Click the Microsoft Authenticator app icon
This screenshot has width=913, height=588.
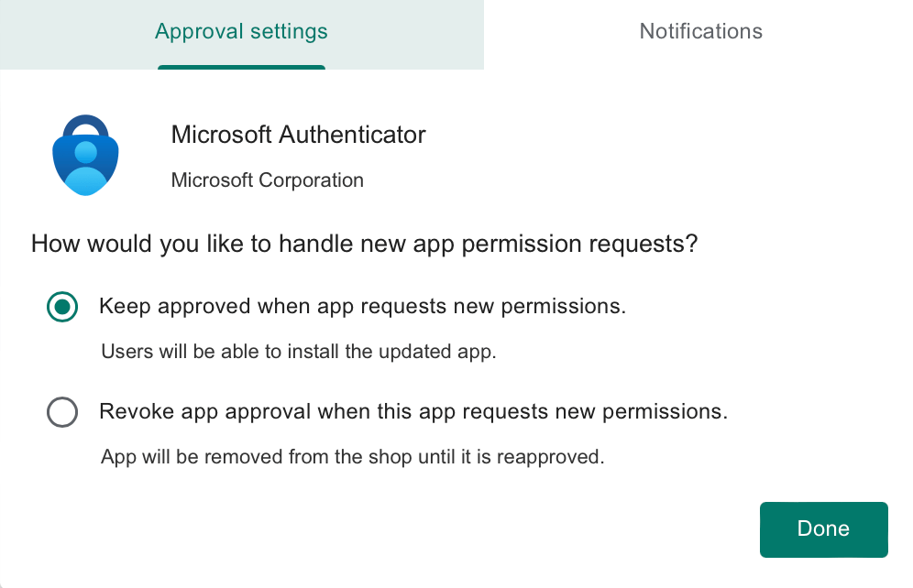(x=85, y=156)
